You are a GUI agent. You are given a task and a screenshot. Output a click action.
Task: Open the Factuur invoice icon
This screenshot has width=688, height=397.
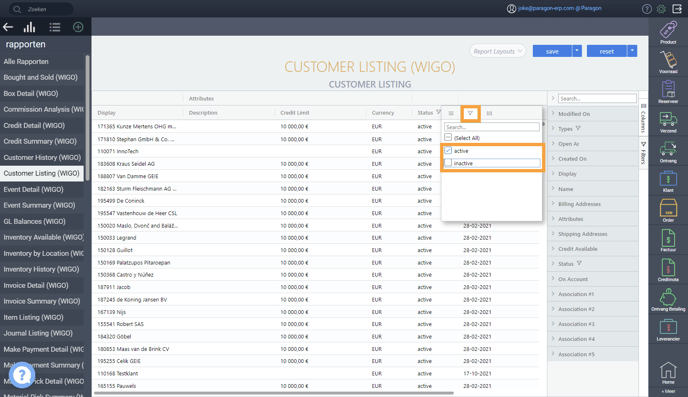(x=668, y=241)
